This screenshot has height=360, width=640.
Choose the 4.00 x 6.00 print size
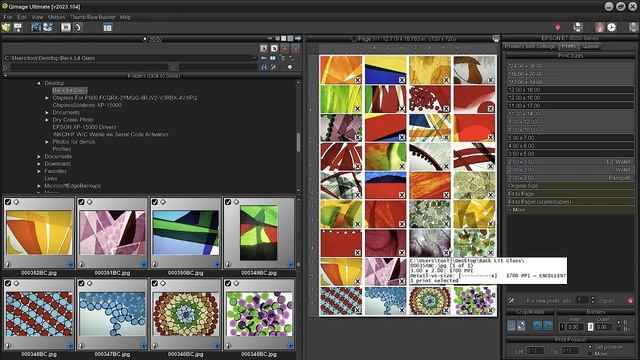[571, 146]
